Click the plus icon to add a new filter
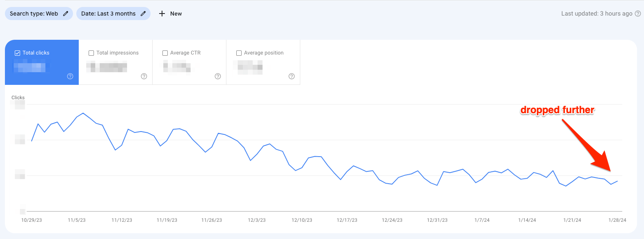 tap(162, 14)
